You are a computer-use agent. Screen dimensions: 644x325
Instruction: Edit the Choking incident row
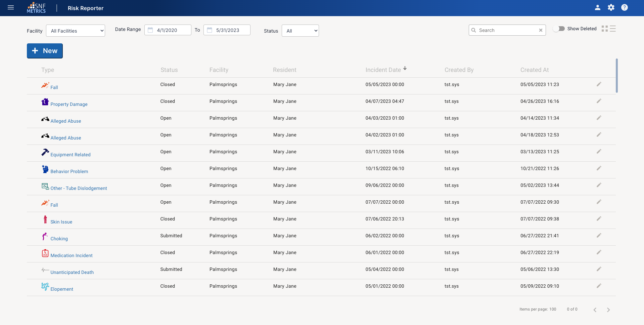599,236
